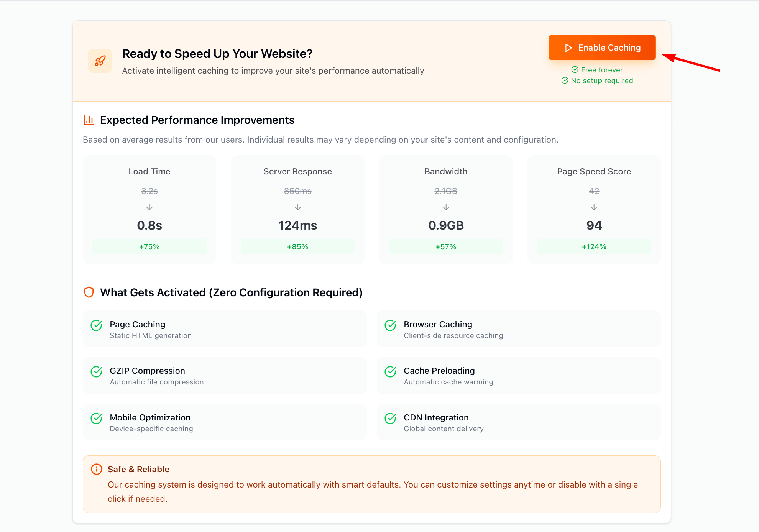Click the Free forever check icon
759x532 pixels.
click(x=575, y=70)
